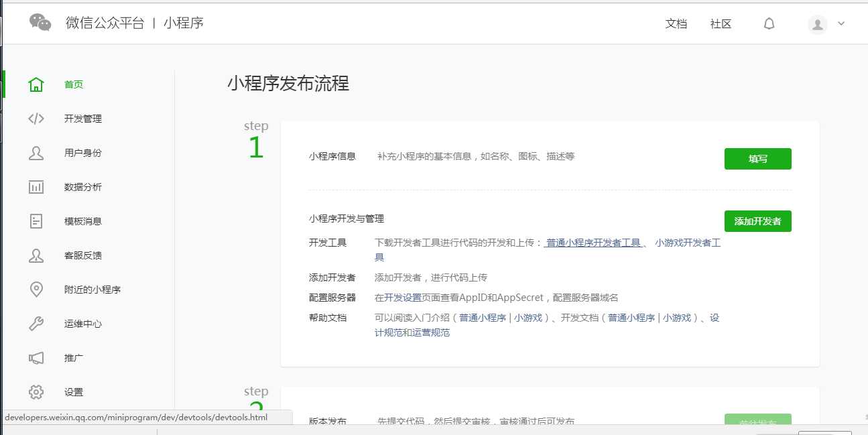Viewport: 868px width, 435px height.
Task: Click the 微信公众平台 title text
Action: pyautogui.click(x=105, y=23)
